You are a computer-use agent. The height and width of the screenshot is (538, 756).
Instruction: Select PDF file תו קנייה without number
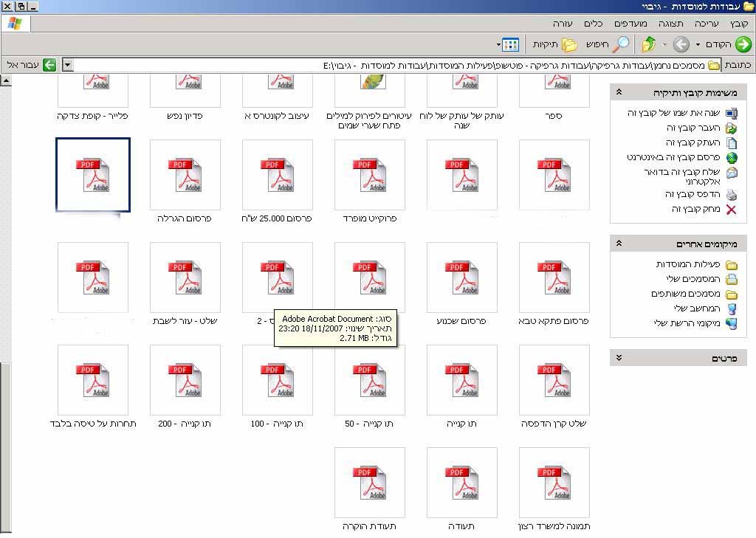click(462, 380)
